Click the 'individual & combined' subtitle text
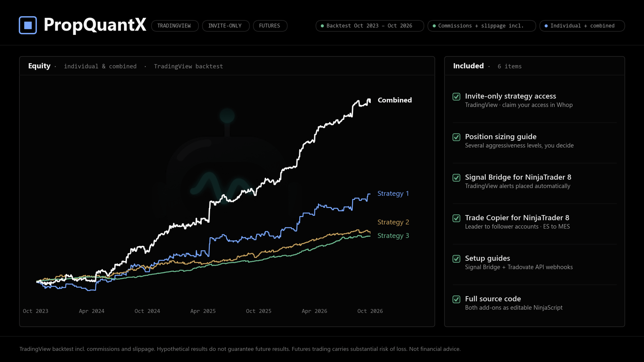 [x=100, y=66]
